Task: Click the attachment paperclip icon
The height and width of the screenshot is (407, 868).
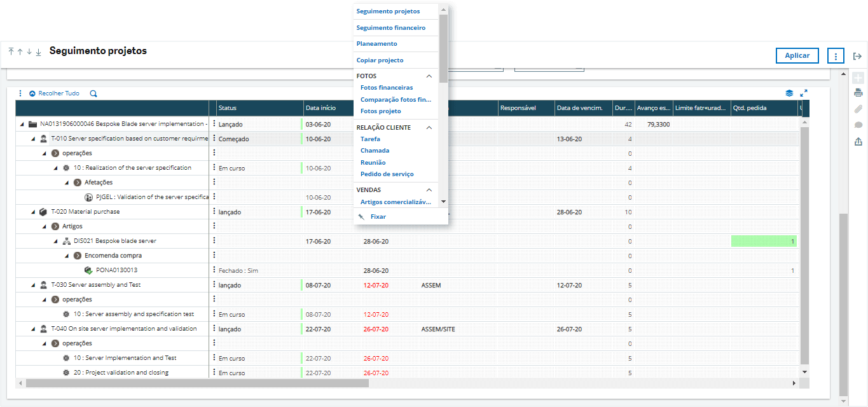Action: click(x=858, y=109)
